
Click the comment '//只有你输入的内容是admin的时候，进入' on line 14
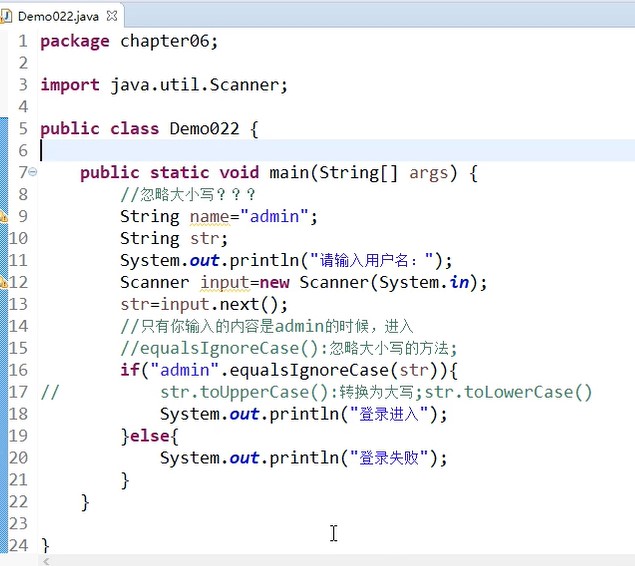pyautogui.click(x=267, y=326)
